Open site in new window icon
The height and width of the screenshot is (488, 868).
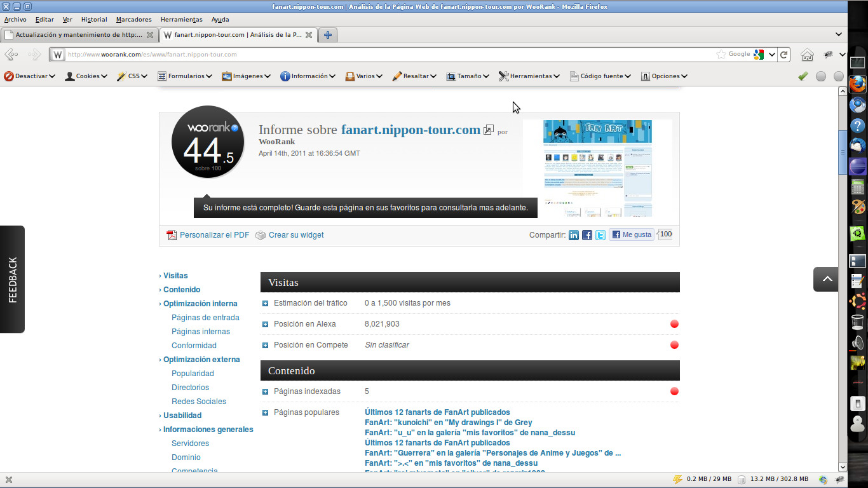click(488, 130)
